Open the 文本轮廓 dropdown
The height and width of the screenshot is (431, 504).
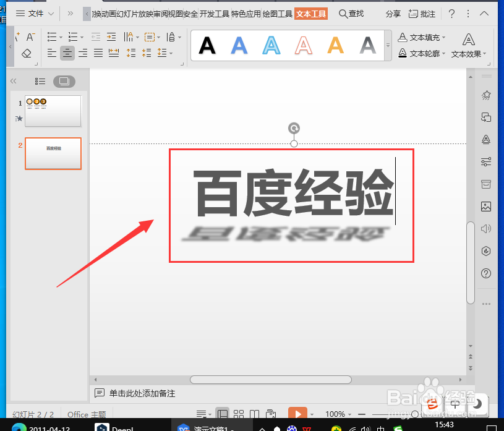(422, 53)
